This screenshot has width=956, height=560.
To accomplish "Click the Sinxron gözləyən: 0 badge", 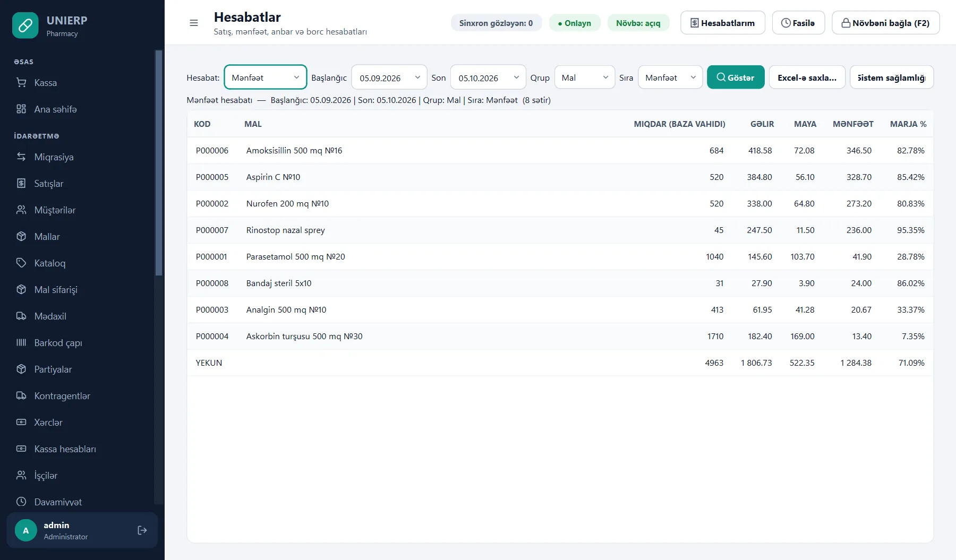I will tap(496, 23).
